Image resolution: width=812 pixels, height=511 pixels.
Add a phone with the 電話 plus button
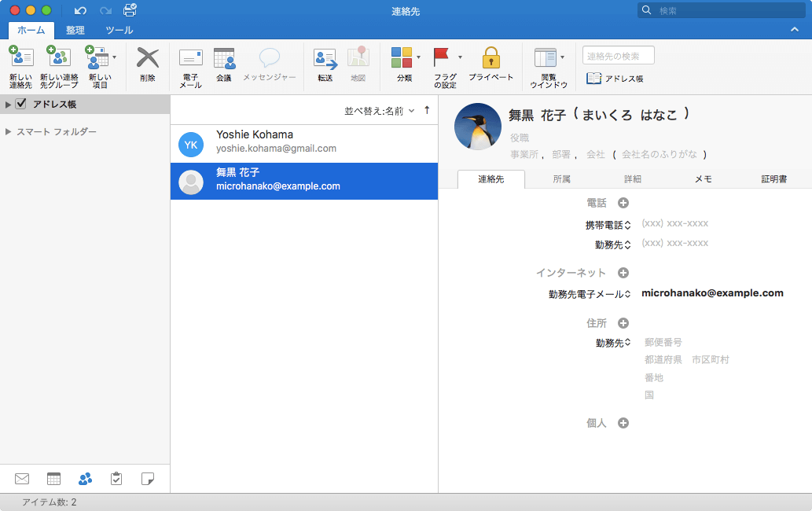(623, 203)
